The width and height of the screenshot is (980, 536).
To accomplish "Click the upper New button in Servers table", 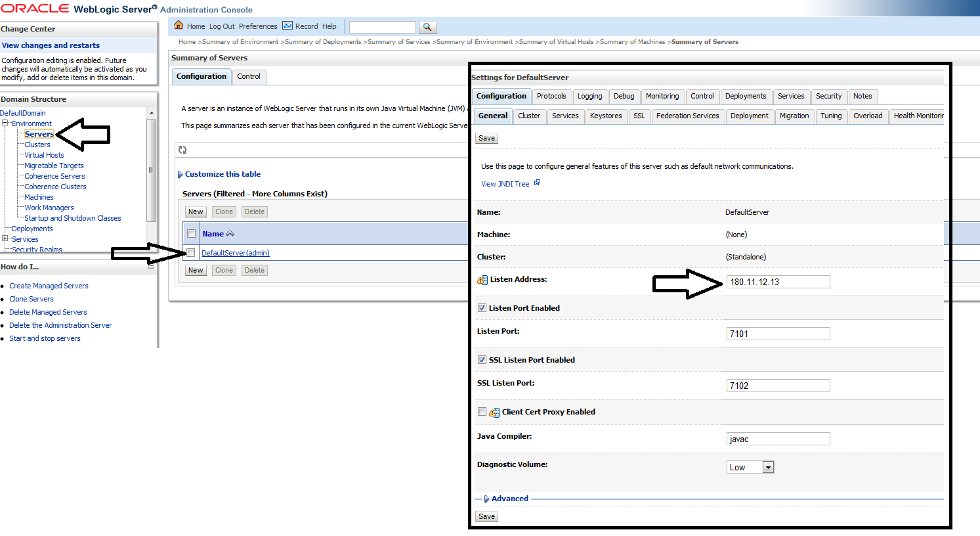I will (196, 212).
